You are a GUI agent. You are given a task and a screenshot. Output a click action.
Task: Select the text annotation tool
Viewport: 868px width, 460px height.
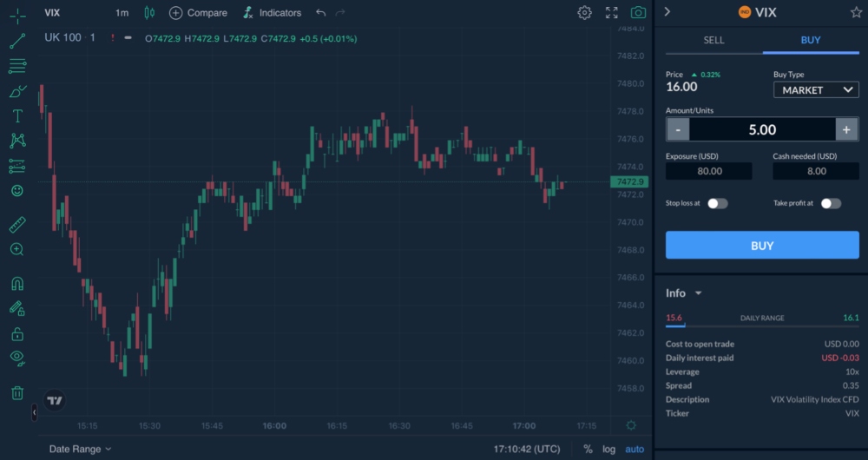pyautogui.click(x=17, y=116)
